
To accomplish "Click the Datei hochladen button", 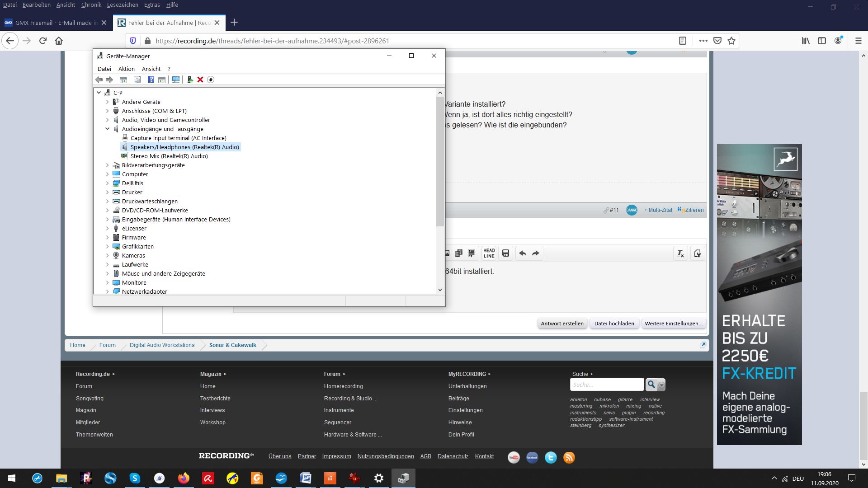I will (x=614, y=324).
